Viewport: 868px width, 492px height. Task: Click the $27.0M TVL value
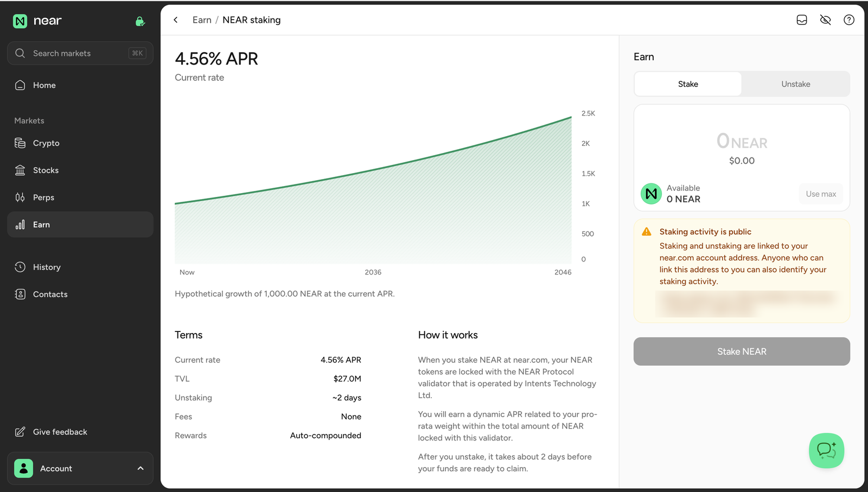[347, 379]
